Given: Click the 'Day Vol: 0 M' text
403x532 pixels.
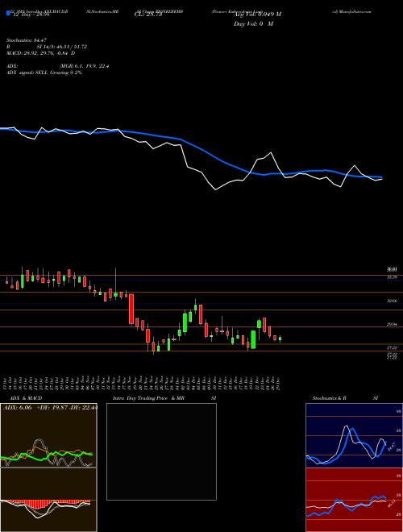Looking at the screenshot, I should point(253,24).
